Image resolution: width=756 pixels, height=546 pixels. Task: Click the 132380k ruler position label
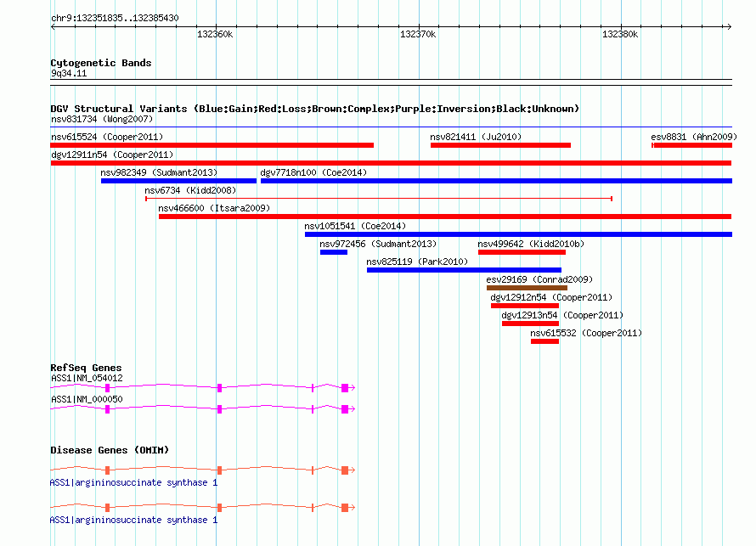[620, 34]
